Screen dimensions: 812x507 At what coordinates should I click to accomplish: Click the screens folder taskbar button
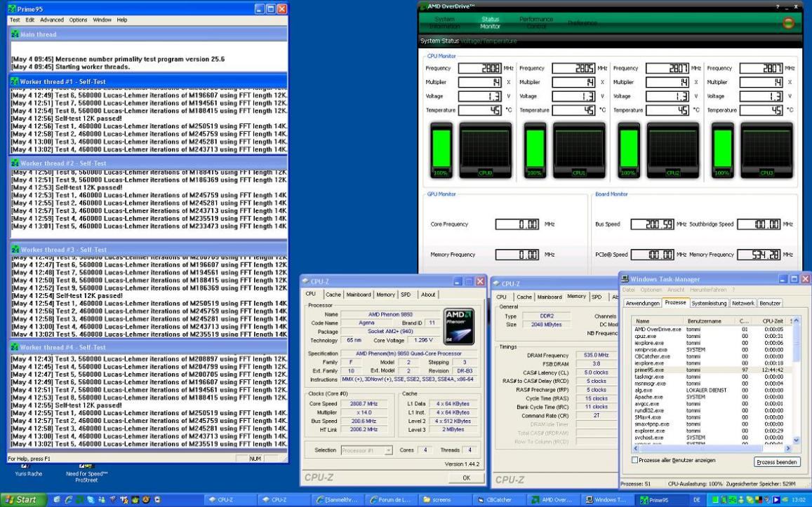tap(441, 500)
